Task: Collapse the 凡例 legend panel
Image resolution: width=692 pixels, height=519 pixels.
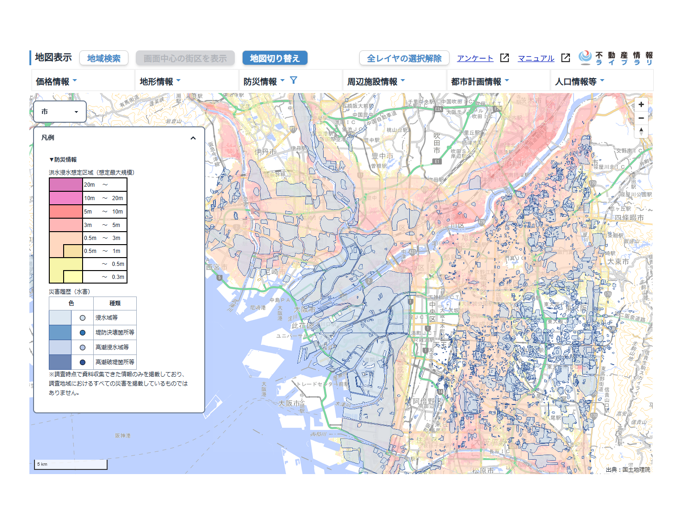Action: [193, 138]
